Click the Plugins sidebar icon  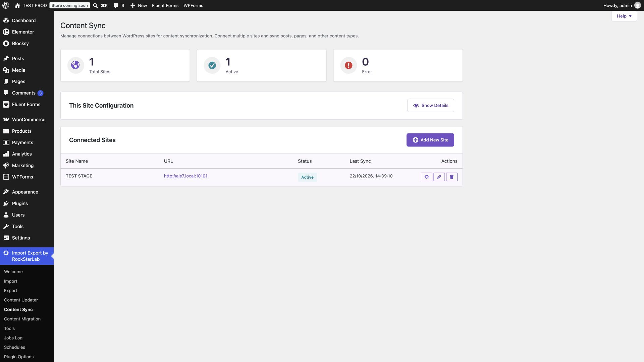point(6,203)
